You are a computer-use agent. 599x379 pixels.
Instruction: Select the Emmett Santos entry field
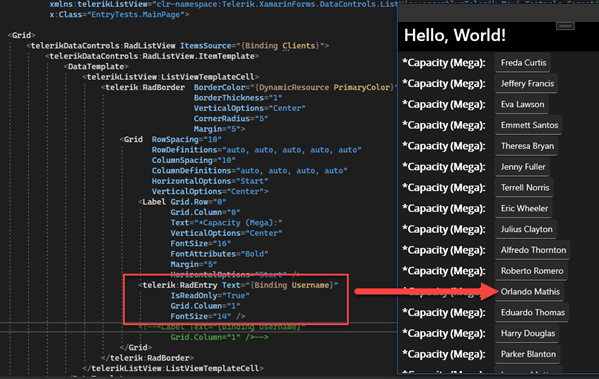(x=528, y=125)
